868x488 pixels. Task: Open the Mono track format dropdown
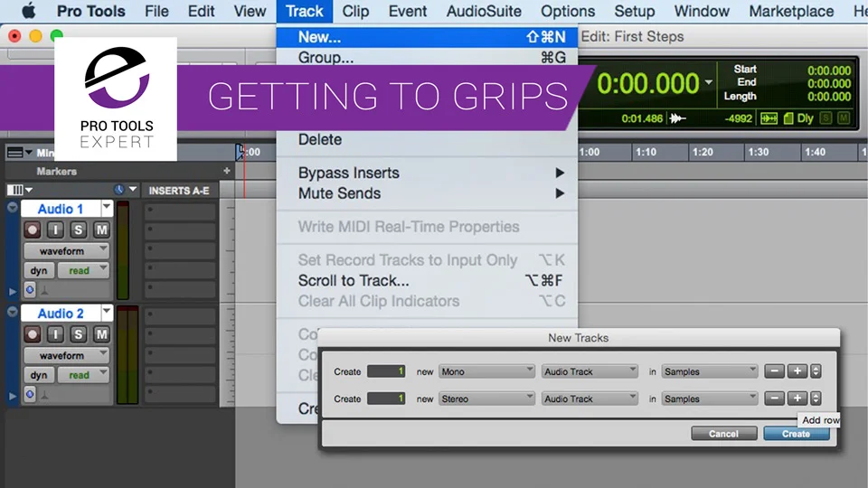pyautogui.click(x=486, y=371)
